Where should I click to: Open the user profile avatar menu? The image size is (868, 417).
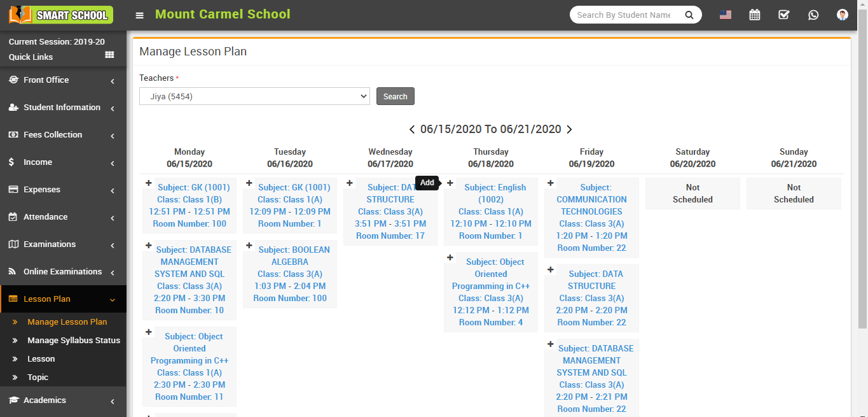tap(842, 14)
